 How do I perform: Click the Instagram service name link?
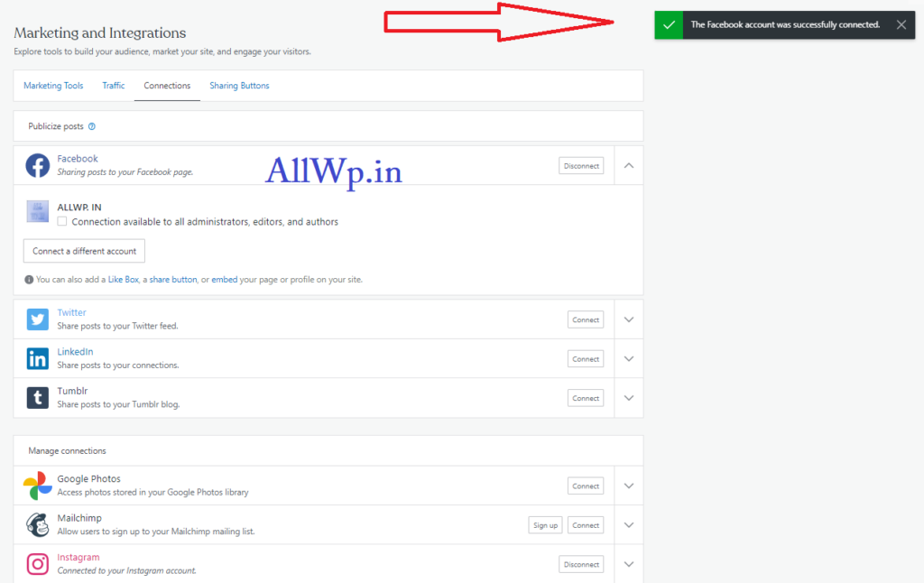[79, 557]
